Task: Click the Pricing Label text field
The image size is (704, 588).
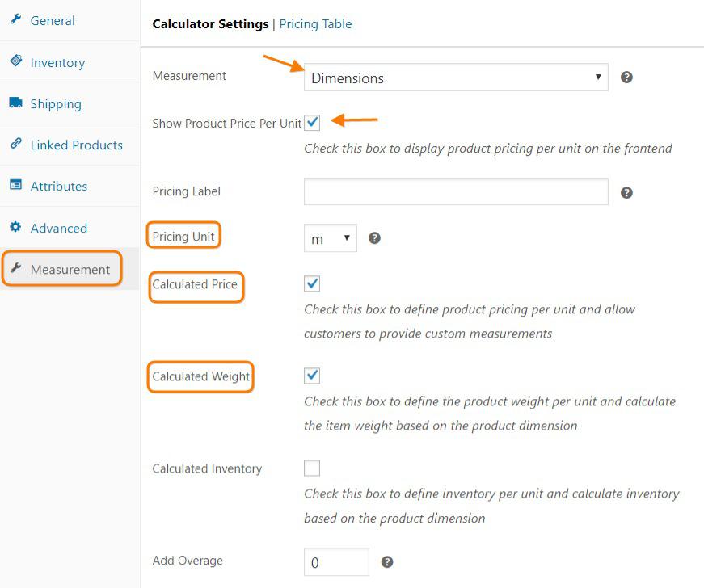Action: 456,192
